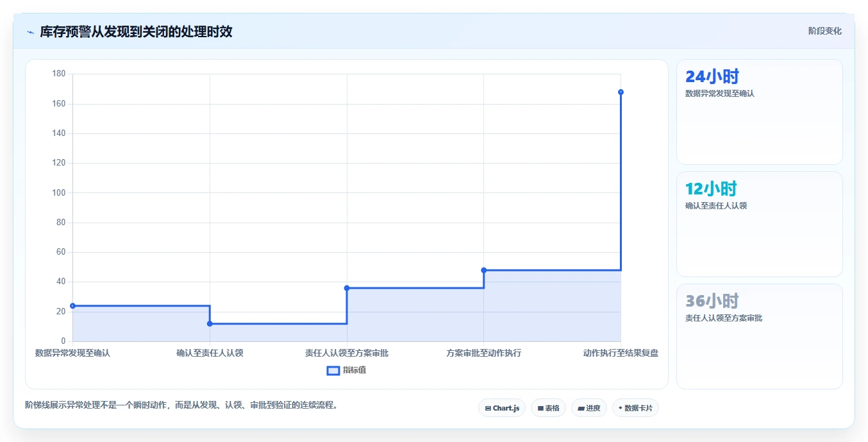Click axis label 确认至责任人认领

point(210,353)
